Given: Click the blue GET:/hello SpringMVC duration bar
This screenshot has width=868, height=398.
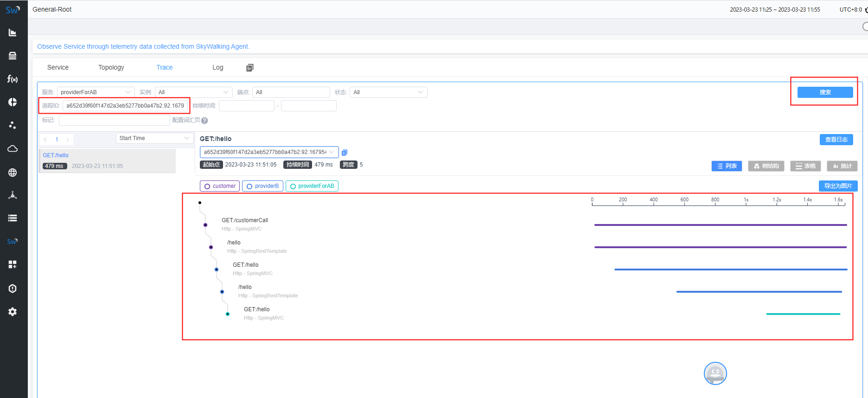Looking at the screenshot, I should click(731, 270).
